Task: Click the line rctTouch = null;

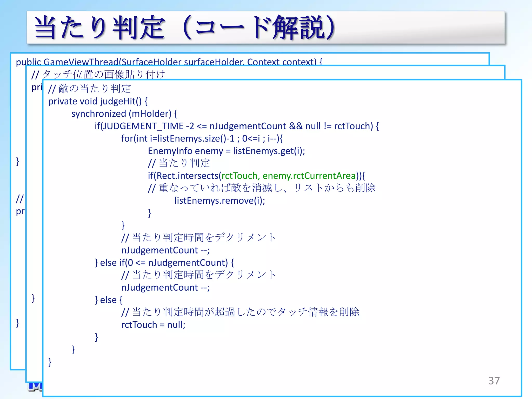Action: point(153,325)
